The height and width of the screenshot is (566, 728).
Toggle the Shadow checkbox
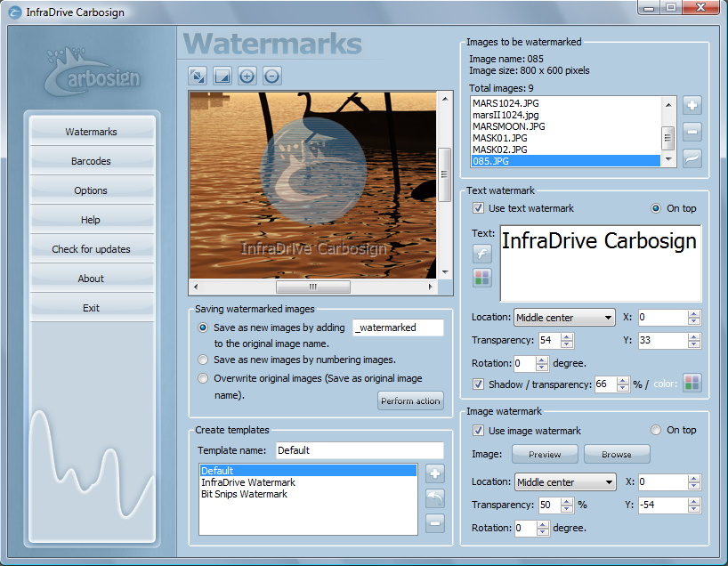coord(478,384)
